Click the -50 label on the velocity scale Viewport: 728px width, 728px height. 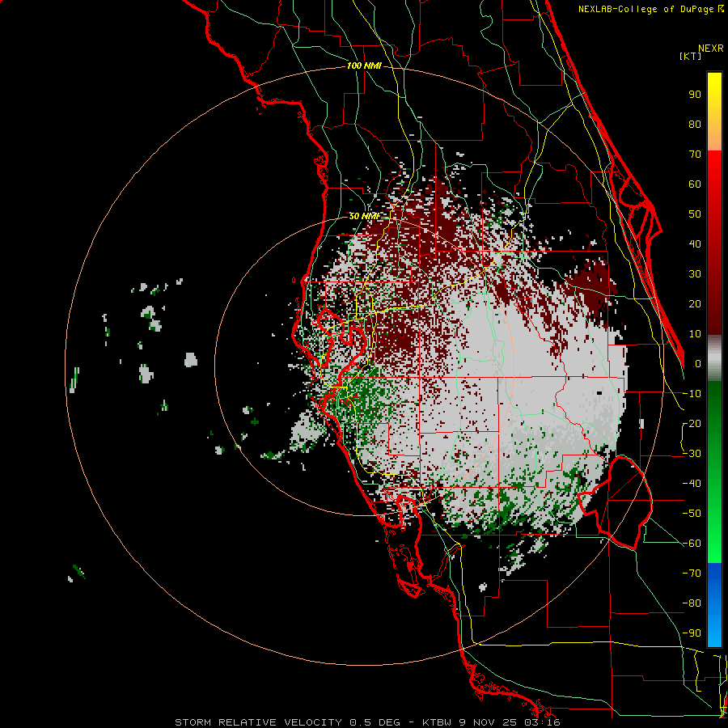click(692, 514)
